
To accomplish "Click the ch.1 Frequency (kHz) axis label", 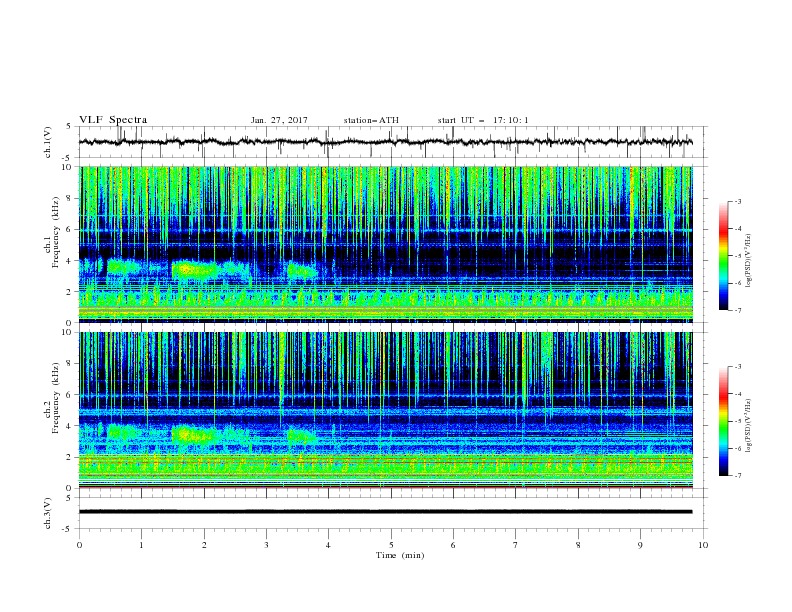I will (x=51, y=233).
